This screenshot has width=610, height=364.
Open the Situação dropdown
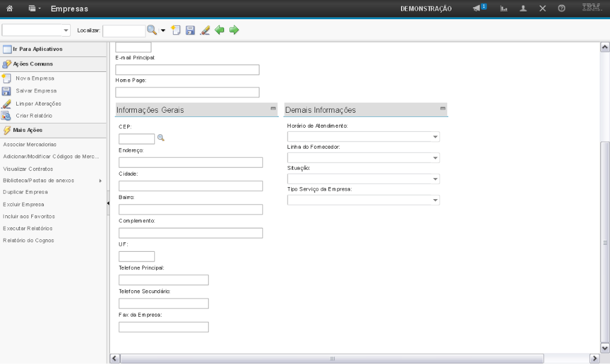tap(436, 179)
